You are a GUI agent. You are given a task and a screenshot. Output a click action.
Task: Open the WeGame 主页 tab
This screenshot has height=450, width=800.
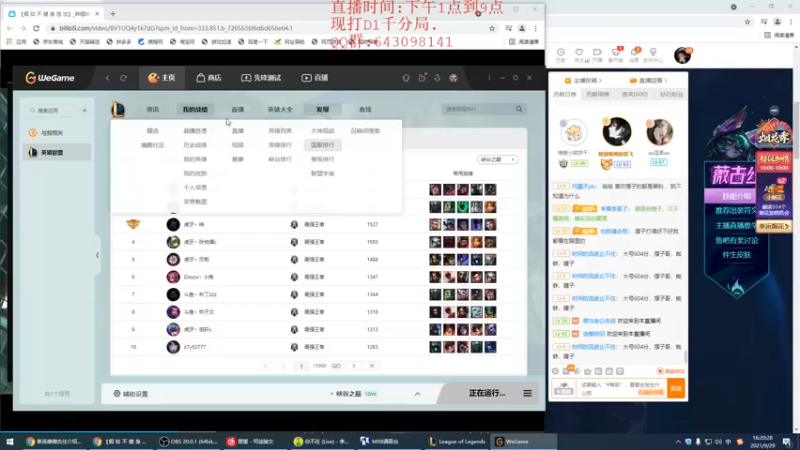161,78
